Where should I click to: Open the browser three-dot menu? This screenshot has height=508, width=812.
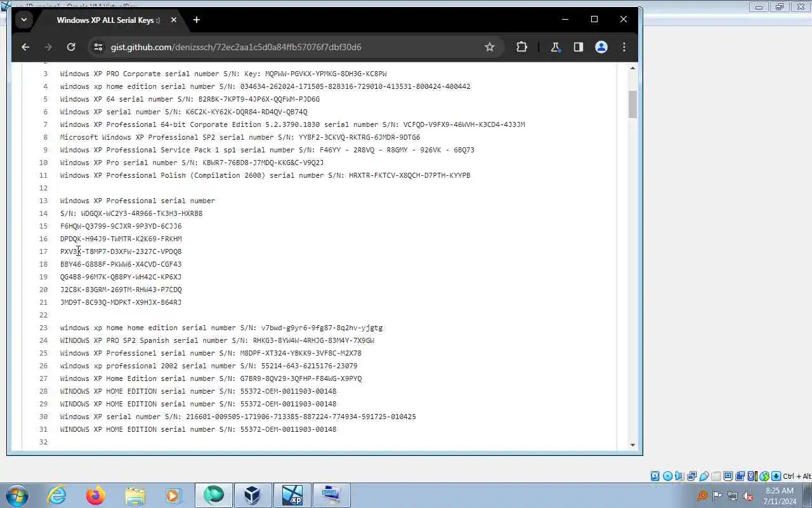click(x=624, y=47)
